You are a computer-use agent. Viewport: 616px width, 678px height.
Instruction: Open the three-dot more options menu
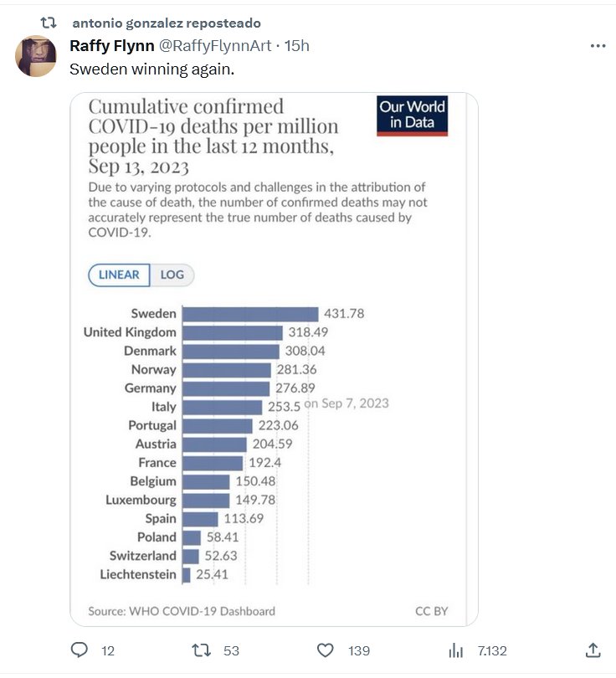tap(598, 46)
